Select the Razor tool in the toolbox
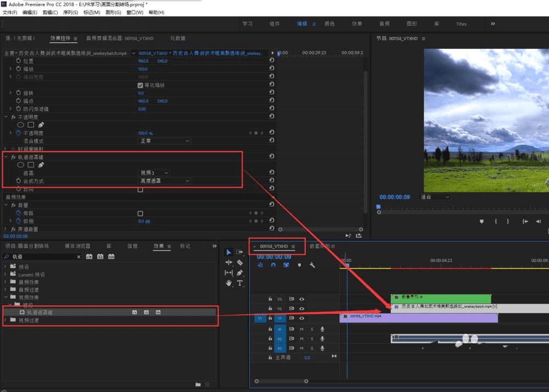The width and height of the screenshot is (549, 392). (240, 262)
